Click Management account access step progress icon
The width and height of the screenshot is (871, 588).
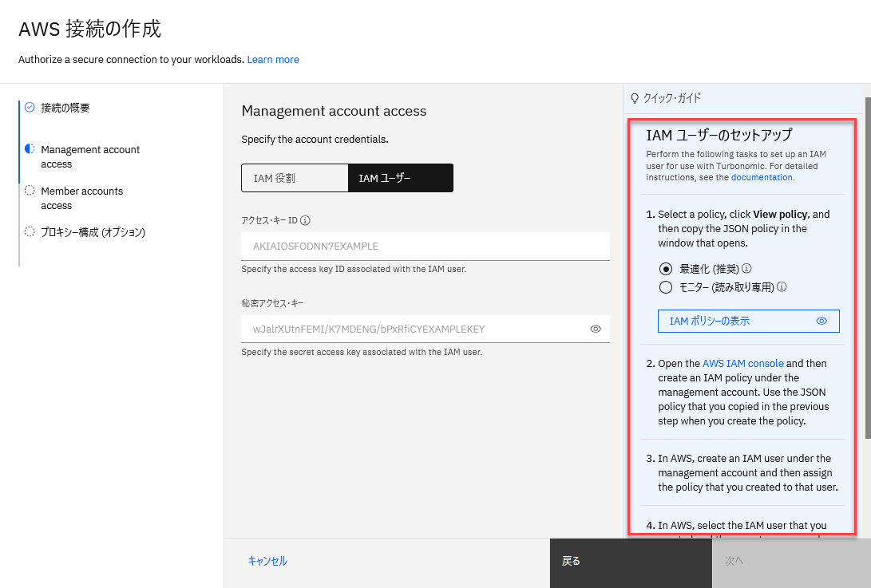pos(30,149)
